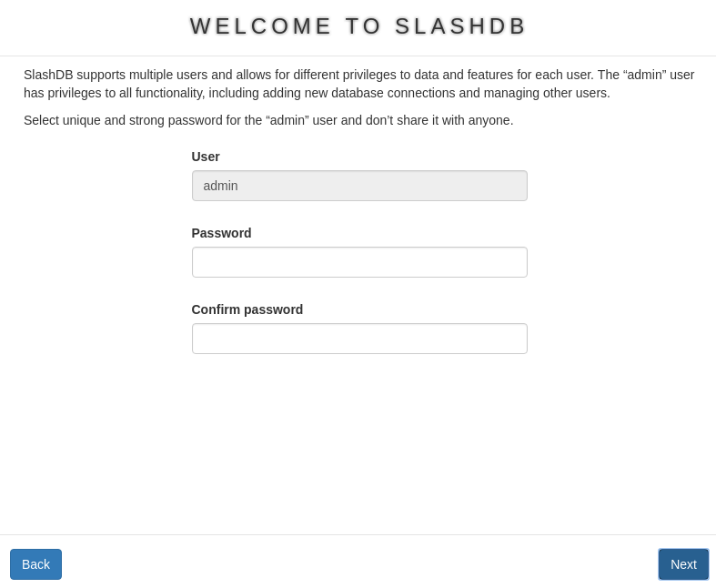Select the "admin" text in the User field
Viewport: 716px width, 588px height.
(220, 186)
